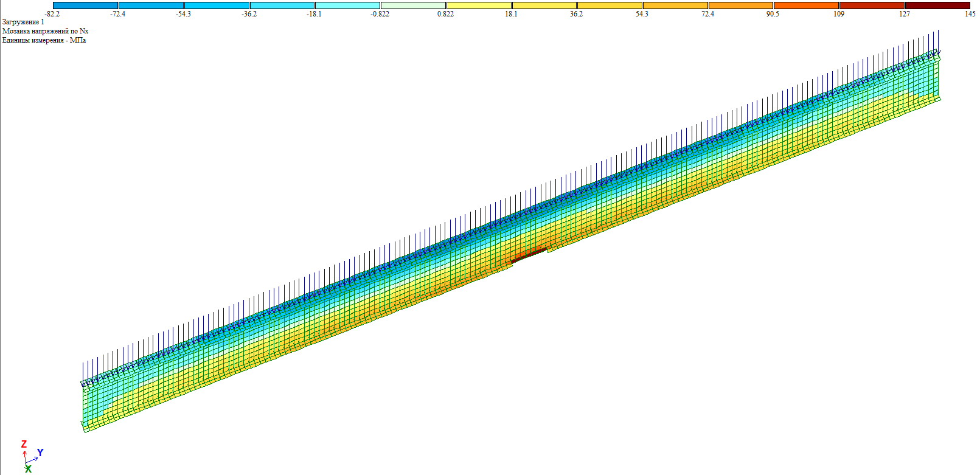Click the legend value 127

(x=905, y=14)
